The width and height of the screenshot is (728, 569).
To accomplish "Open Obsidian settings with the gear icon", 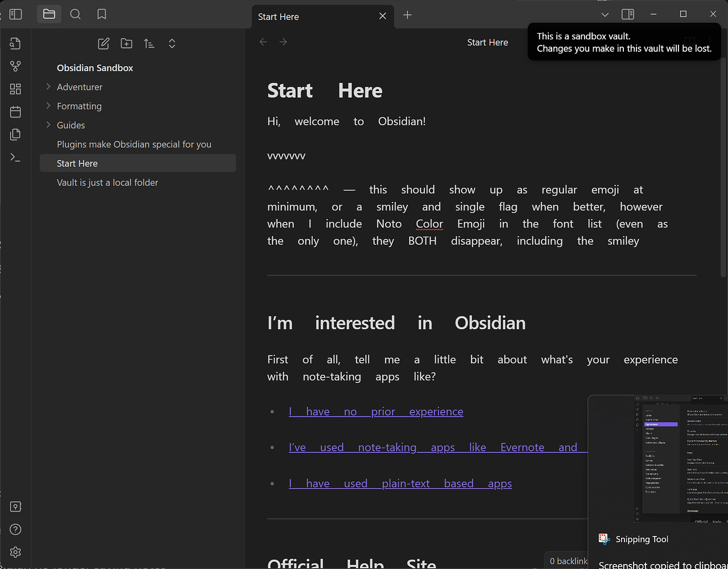I will tap(15, 552).
